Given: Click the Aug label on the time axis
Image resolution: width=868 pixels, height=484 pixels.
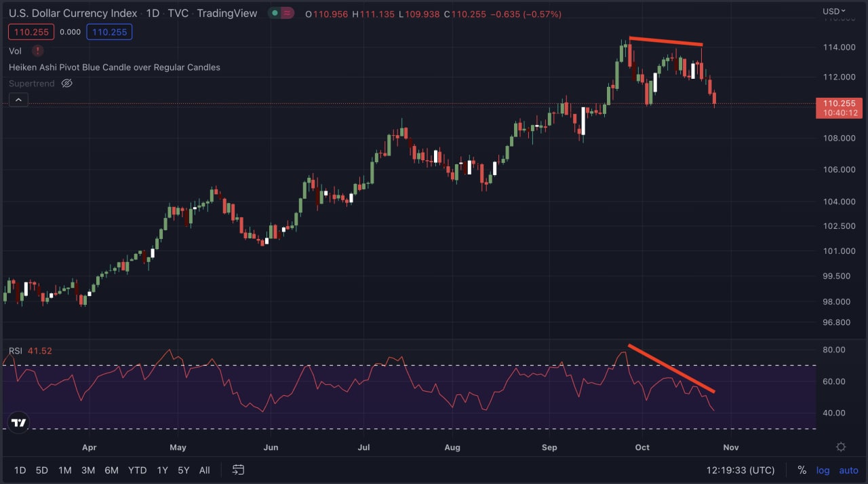Looking at the screenshot, I should [452, 447].
